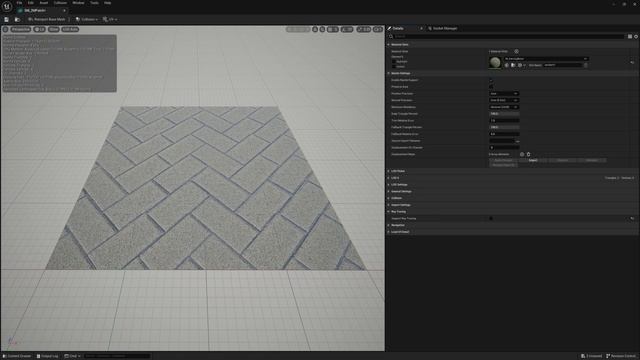Save the static mesh asset
Viewport: 640px width, 360px height.
click(x=7, y=19)
